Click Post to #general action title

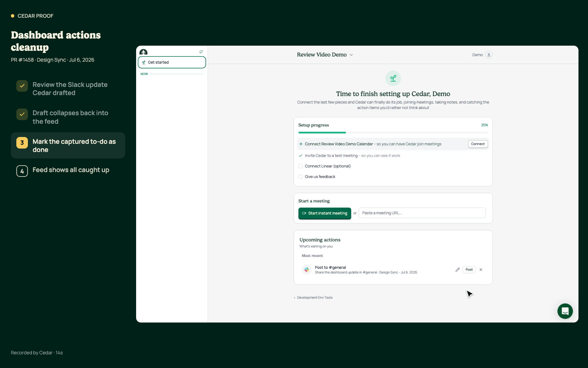tap(330, 267)
